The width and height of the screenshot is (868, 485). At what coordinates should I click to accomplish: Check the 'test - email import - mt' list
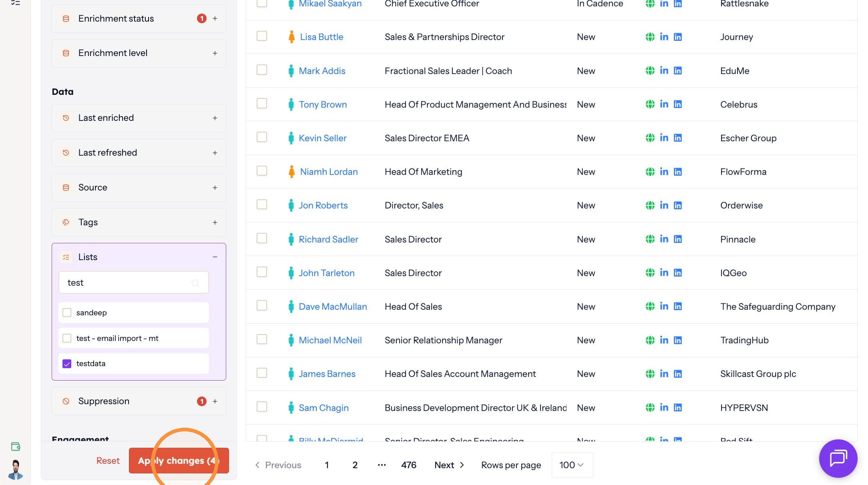[x=67, y=338]
